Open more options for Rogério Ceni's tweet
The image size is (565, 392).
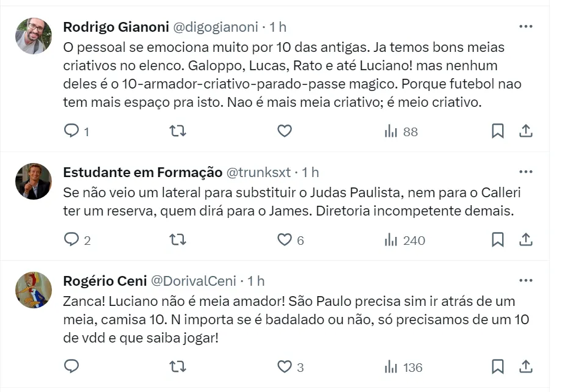[525, 281]
